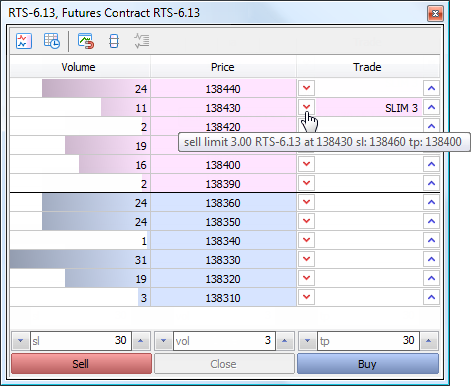471x386 pixels.
Task: Open the time and sales table icon
Action: [52, 41]
